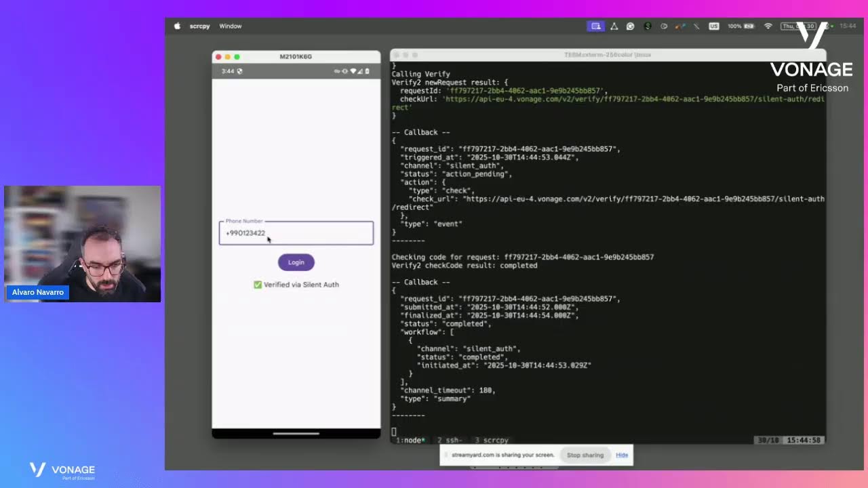Click 'Calling Verify' line in terminal
Viewport: 868px width, 488px height.
[x=420, y=74]
